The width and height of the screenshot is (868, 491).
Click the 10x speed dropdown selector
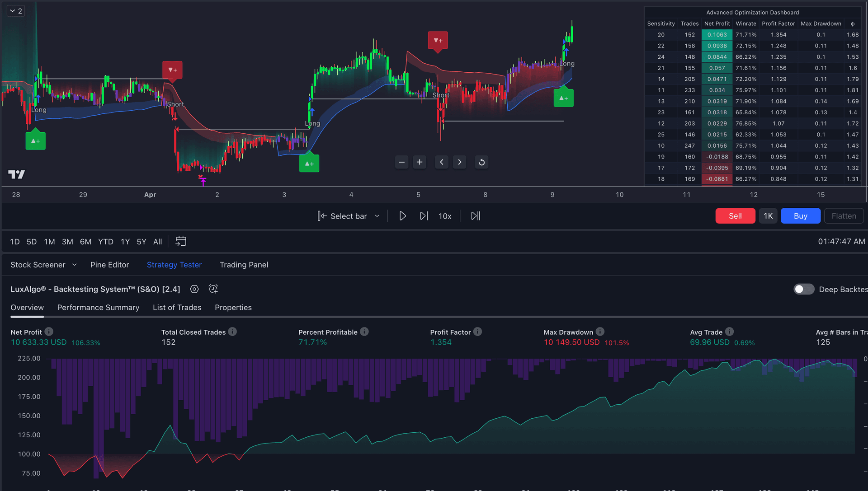coord(445,216)
